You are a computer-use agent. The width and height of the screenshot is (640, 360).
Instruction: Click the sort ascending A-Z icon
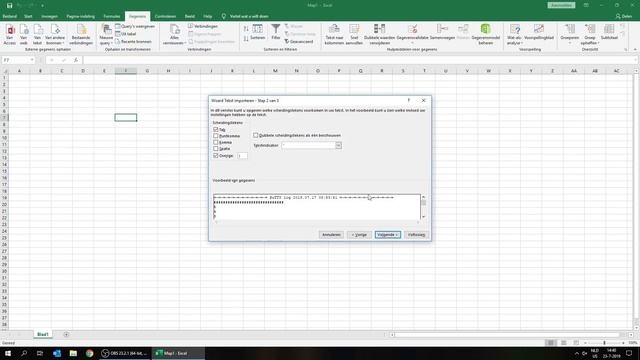[246, 29]
